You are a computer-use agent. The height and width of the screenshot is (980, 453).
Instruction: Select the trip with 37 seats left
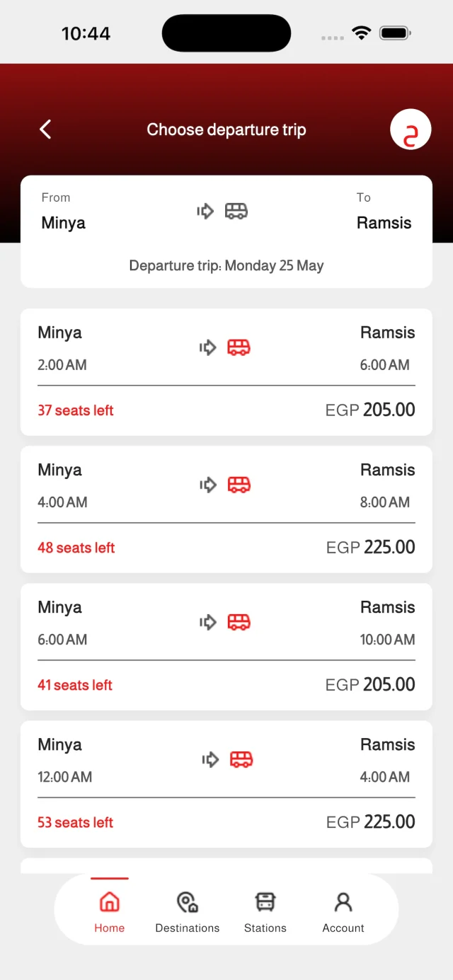click(226, 372)
